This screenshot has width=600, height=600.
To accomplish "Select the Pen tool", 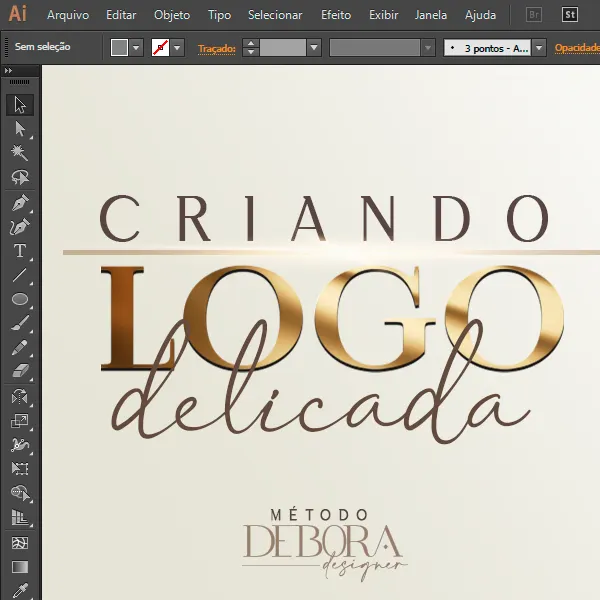I will pos(20,203).
